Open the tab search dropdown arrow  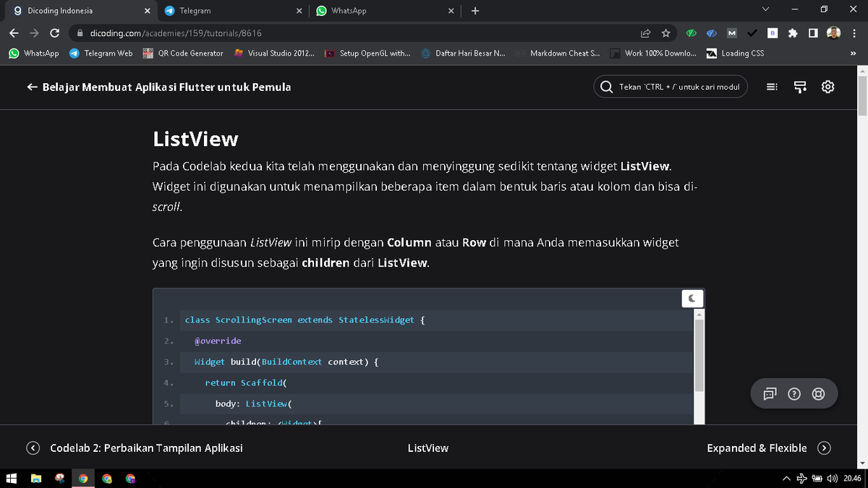pyautogui.click(x=766, y=9)
